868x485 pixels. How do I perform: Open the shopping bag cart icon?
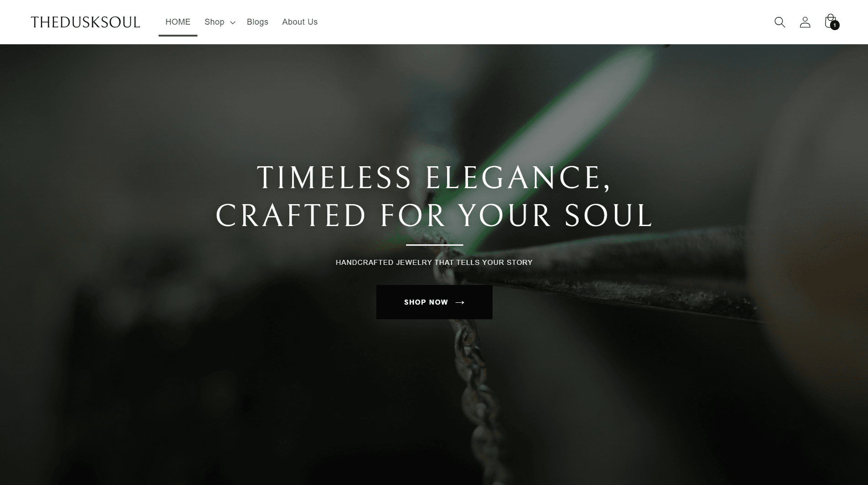click(831, 21)
